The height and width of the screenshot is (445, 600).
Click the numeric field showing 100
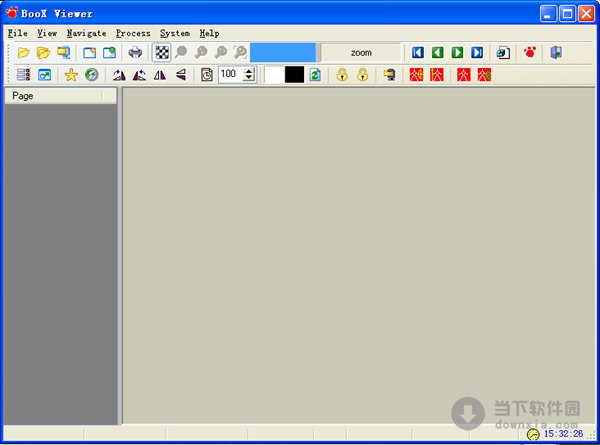point(229,75)
